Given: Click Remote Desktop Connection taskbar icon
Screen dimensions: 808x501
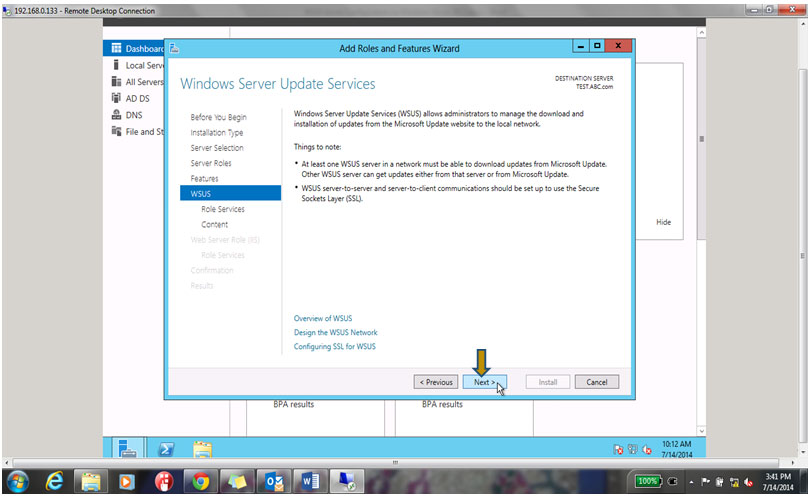Looking at the screenshot, I should click(346, 481).
